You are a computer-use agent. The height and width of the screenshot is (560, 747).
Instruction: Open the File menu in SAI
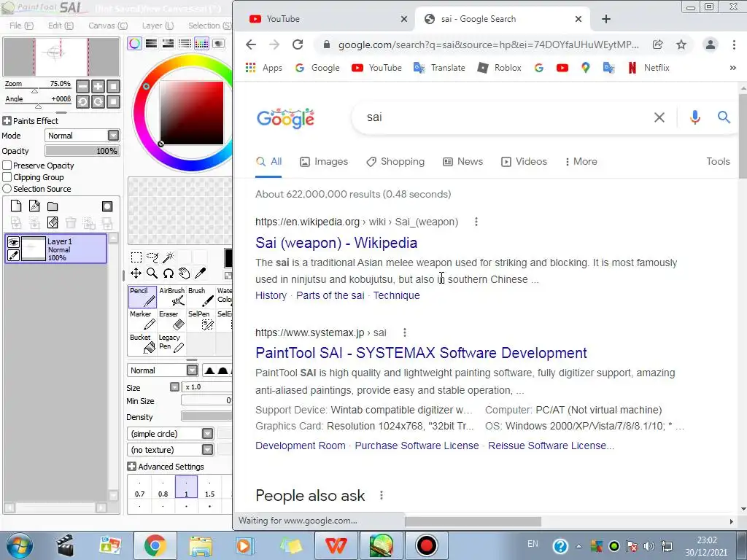point(21,26)
